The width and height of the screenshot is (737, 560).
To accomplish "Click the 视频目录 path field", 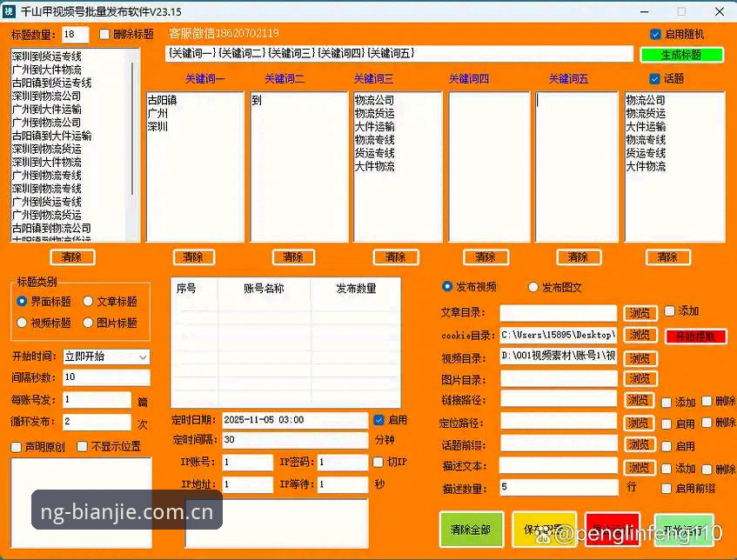I will (x=559, y=357).
